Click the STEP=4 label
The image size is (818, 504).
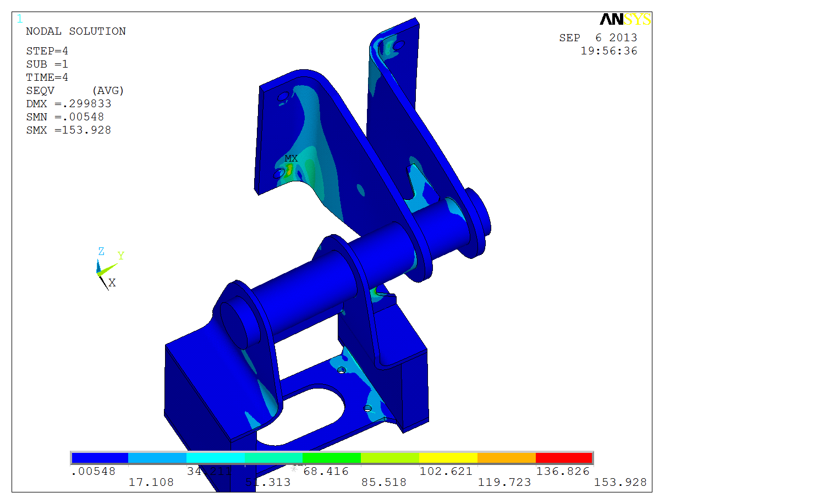47,51
